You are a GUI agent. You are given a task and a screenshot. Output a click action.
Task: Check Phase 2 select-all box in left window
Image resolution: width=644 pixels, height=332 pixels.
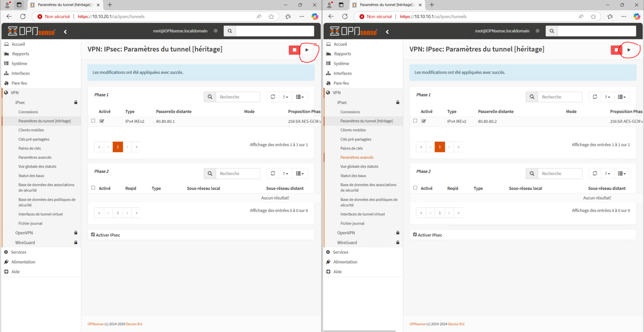[x=93, y=188]
